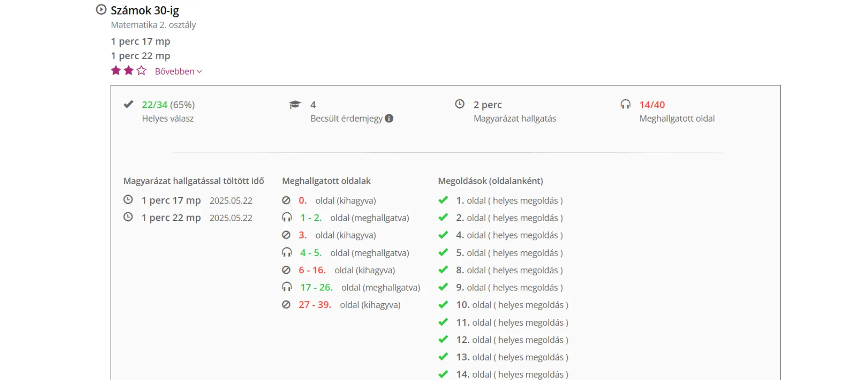The width and height of the screenshot is (868, 380).
Task: Click the checkmark icon beside 22/34
Action: (x=128, y=104)
